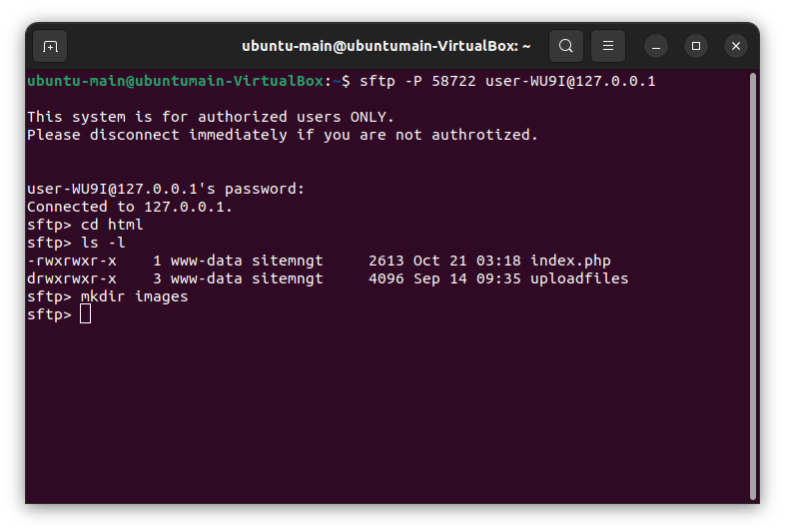Open a new terminal tab
Image resolution: width=785 pixels, height=532 pixels.
tap(50, 46)
